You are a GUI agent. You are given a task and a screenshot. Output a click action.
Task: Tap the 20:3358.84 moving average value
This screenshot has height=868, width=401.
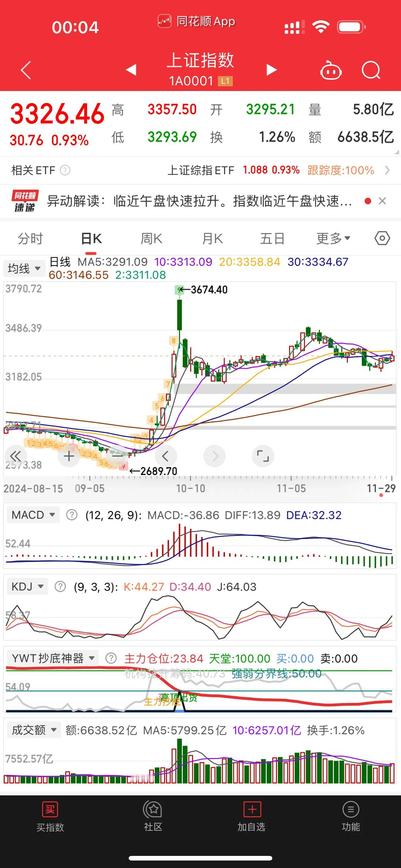(250, 262)
